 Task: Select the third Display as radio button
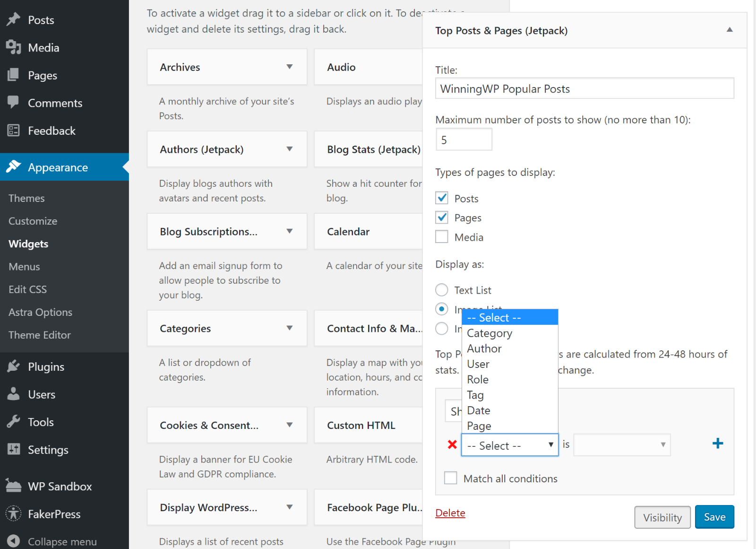[442, 328]
